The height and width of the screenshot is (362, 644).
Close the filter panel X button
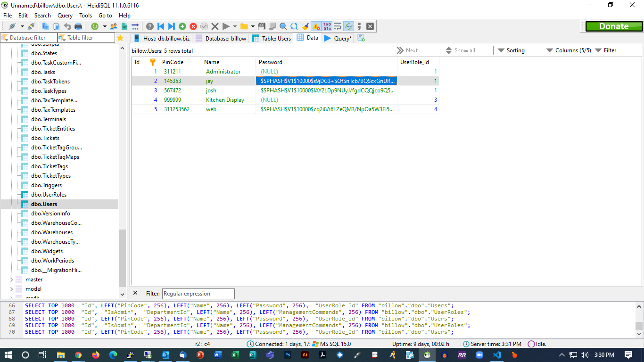coord(135,293)
